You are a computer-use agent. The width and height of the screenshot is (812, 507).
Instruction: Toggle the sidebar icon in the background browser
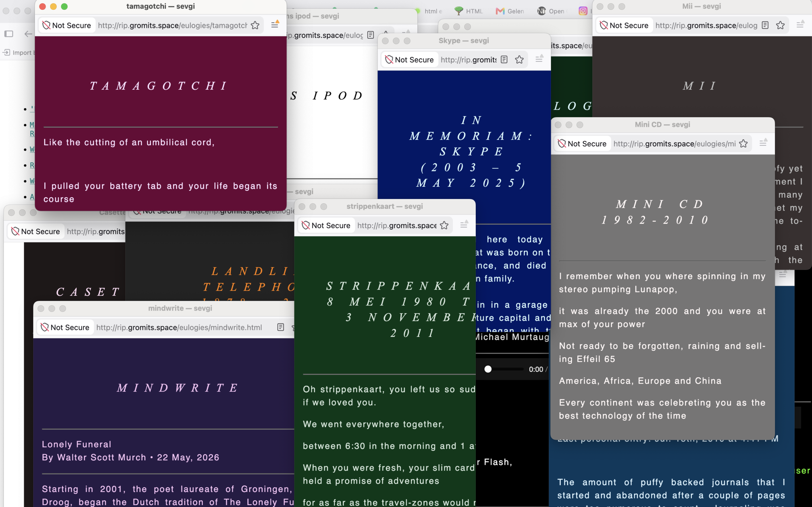(x=9, y=34)
